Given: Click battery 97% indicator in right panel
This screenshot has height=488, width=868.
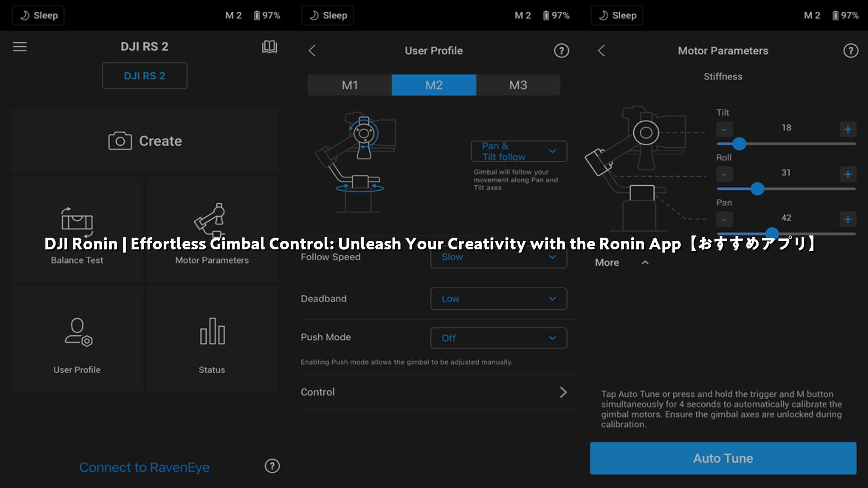Looking at the screenshot, I should point(845,15).
